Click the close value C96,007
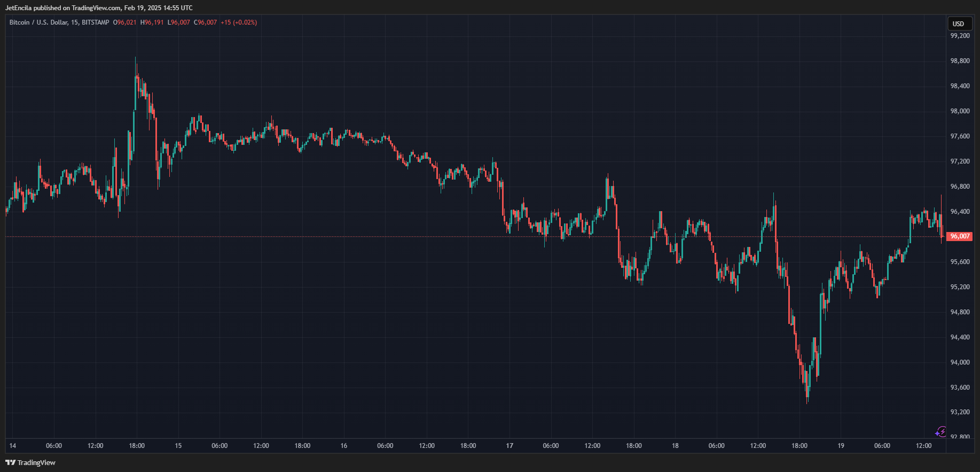Image resolution: width=980 pixels, height=472 pixels. (206, 22)
